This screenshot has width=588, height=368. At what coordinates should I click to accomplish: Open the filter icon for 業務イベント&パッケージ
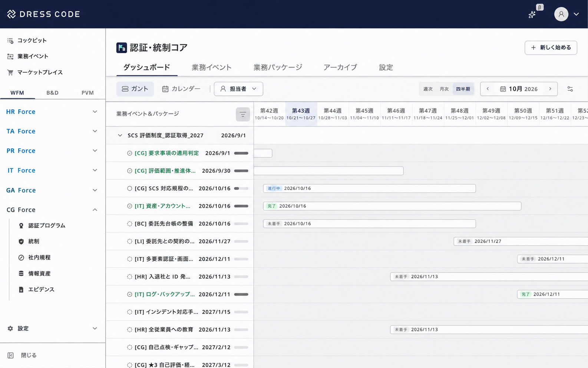pos(243,114)
